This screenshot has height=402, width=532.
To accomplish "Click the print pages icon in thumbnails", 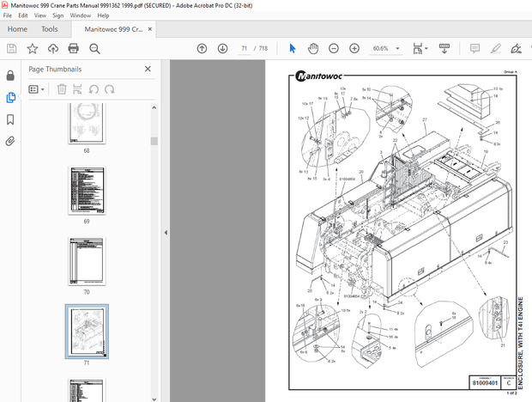I will pos(77,89).
